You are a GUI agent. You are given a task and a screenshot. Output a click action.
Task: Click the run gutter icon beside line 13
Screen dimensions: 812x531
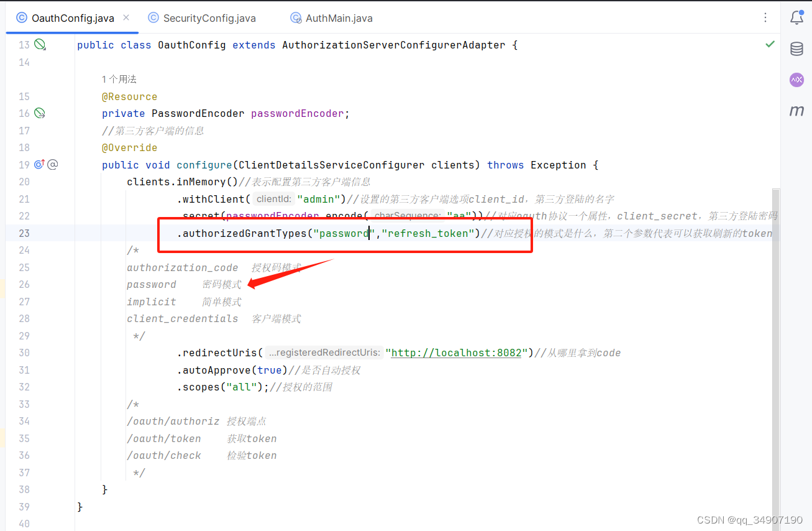(39, 44)
